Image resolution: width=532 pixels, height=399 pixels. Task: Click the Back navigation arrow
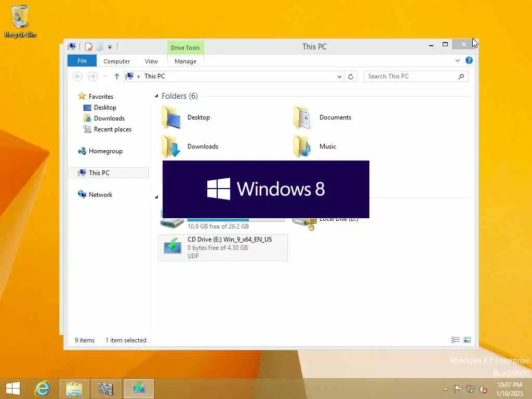(78, 76)
